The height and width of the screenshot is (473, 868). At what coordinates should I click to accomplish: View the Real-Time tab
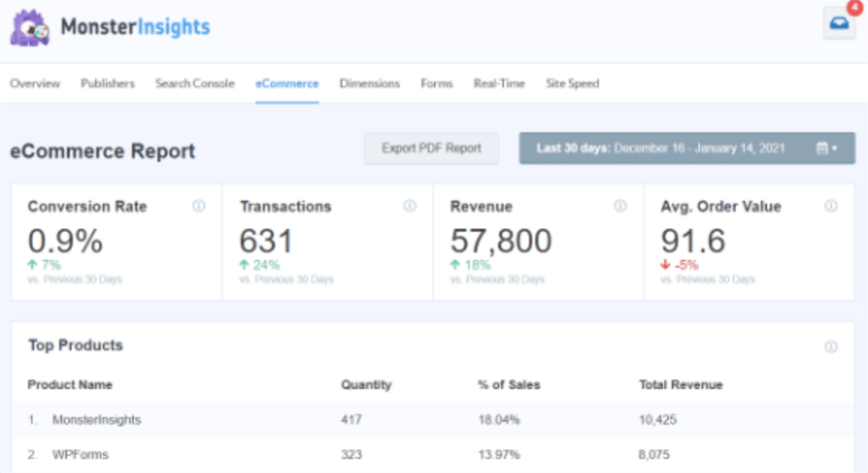499,83
